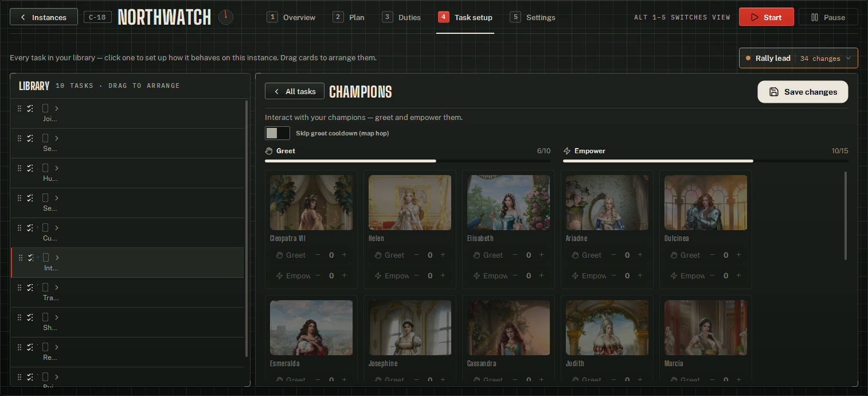Go back to Instances
Viewport: 868px width, 396px height.
click(44, 17)
